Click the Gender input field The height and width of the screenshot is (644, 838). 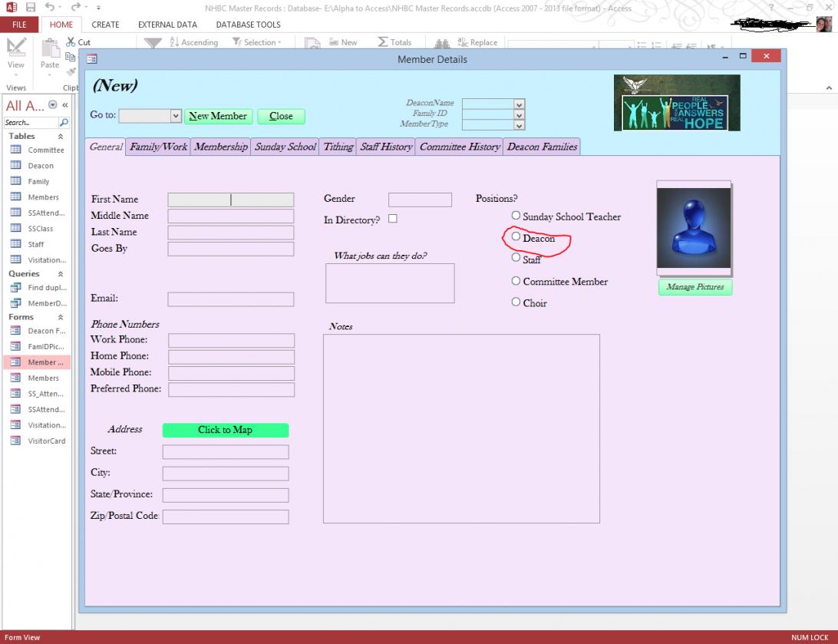(420, 200)
